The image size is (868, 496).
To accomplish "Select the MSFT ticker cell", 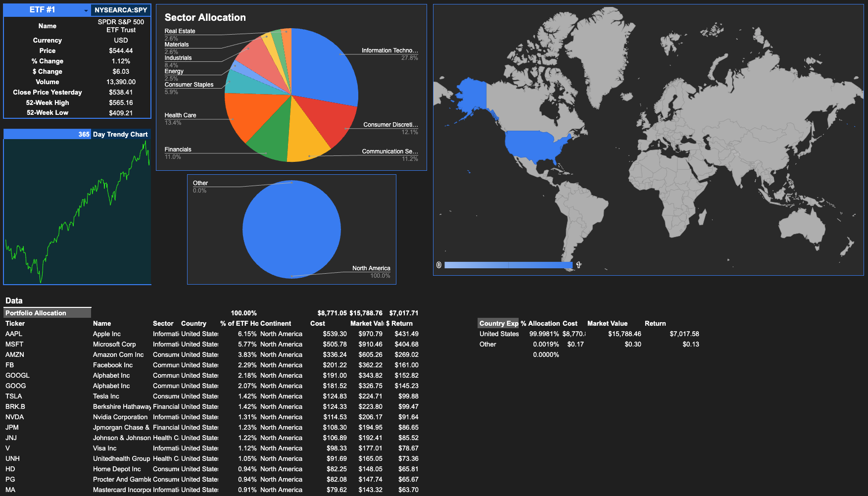I will 14,344.
